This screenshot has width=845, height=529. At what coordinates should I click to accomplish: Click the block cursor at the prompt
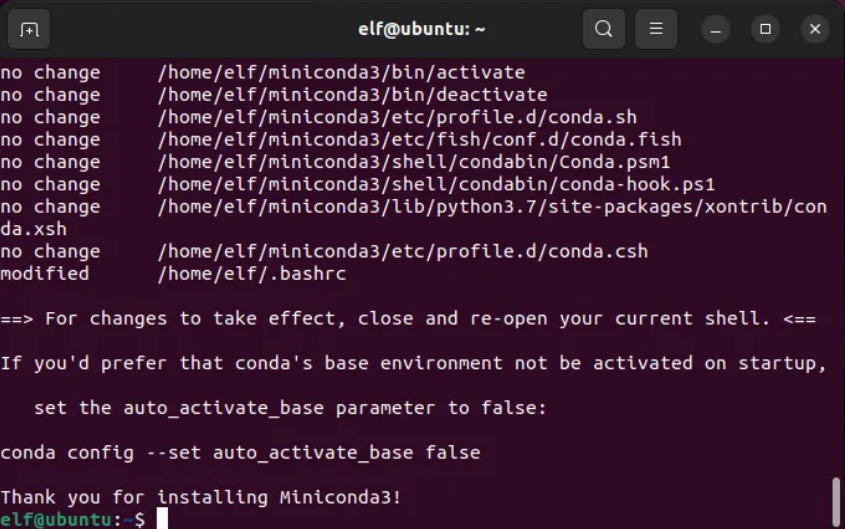click(x=162, y=519)
